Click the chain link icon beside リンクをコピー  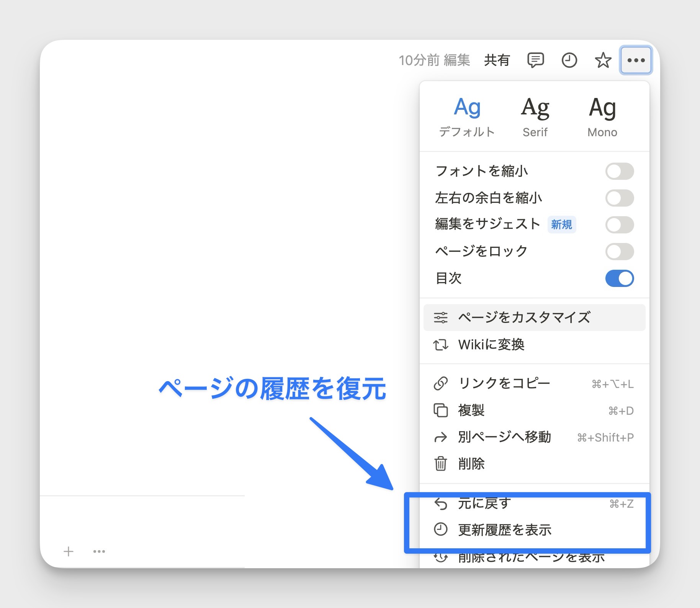440,383
